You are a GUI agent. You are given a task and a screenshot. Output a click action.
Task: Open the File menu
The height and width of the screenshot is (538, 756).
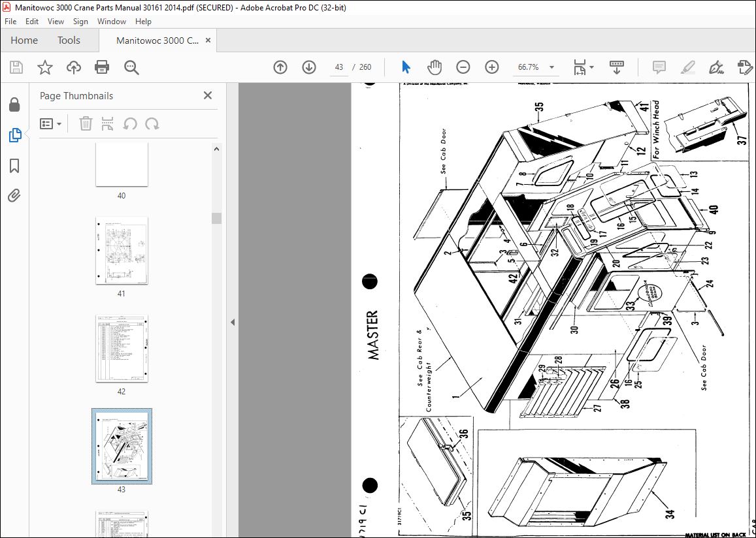pyautogui.click(x=10, y=21)
